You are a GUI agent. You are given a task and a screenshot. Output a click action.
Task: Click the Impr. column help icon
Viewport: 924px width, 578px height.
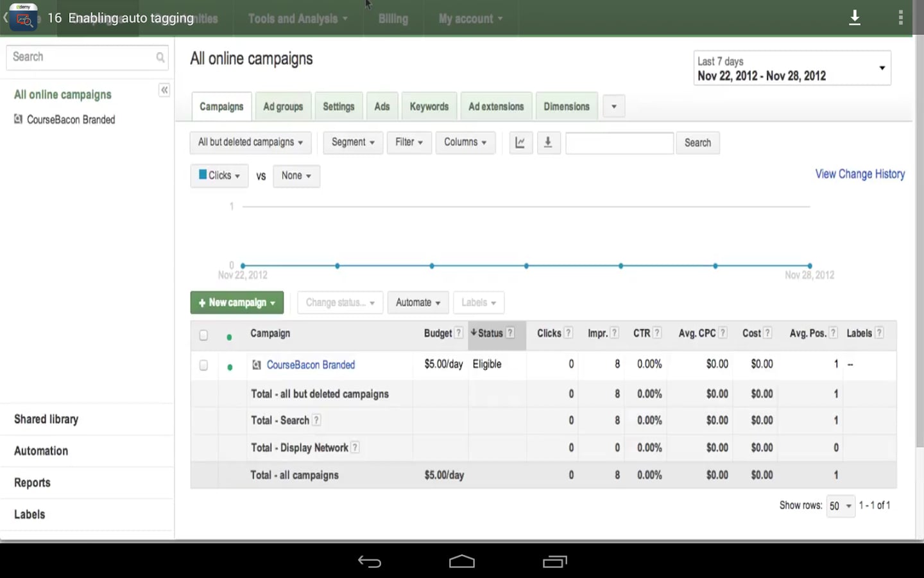614,333
